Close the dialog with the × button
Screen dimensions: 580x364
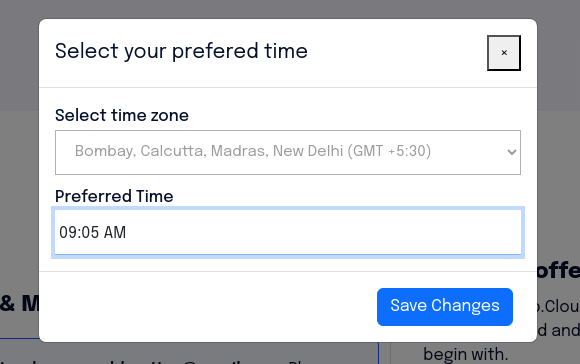coord(504,53)
